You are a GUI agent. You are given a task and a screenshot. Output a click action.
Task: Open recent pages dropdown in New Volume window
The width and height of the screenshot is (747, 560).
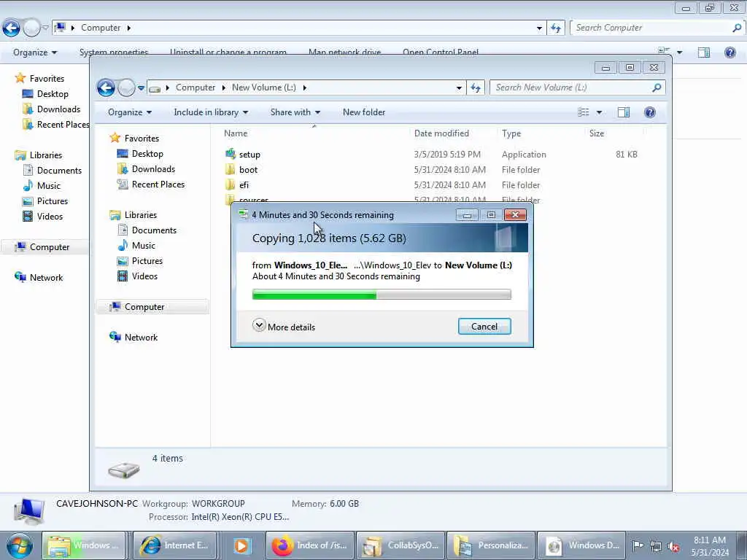(141, 87)
